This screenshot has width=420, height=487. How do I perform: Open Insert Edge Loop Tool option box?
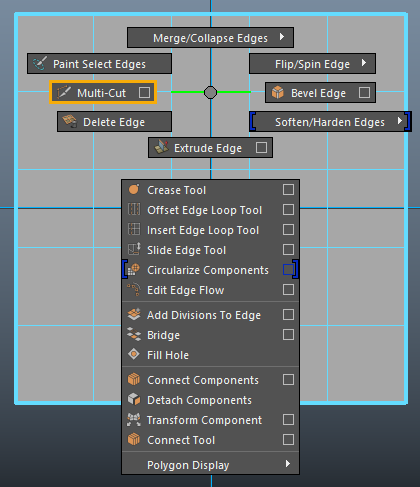click(x=288, y=230)
